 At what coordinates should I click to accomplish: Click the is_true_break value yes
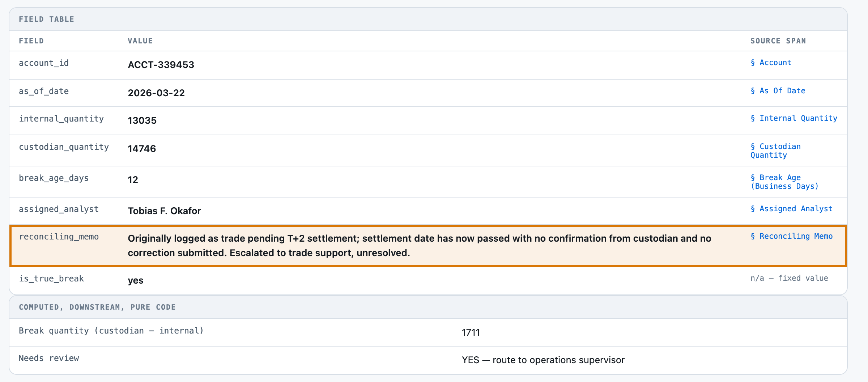coord(136,280)
